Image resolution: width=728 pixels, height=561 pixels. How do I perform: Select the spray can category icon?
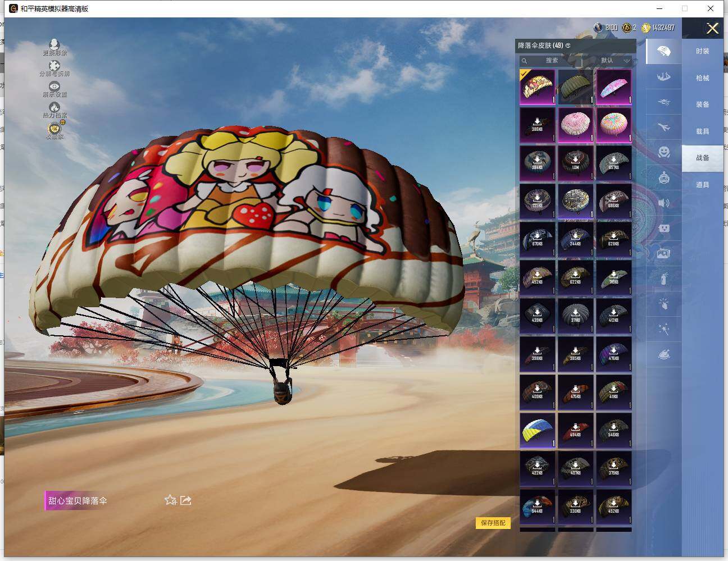pyautogui.click(x=663, y=279)
